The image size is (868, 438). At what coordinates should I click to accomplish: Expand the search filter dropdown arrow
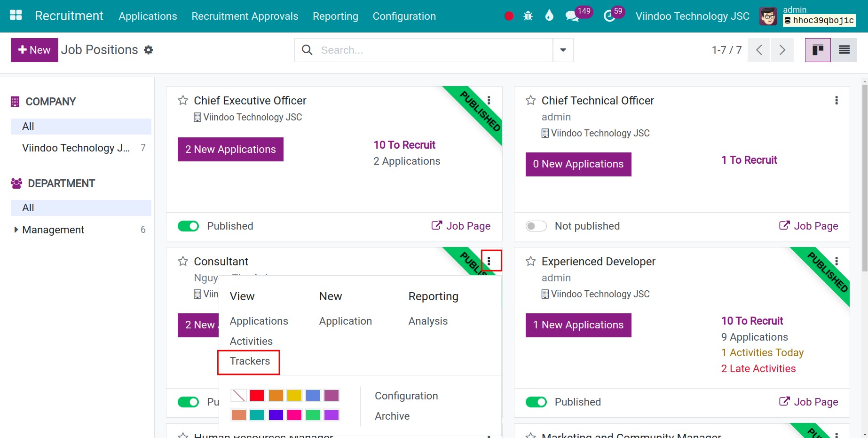563,50
